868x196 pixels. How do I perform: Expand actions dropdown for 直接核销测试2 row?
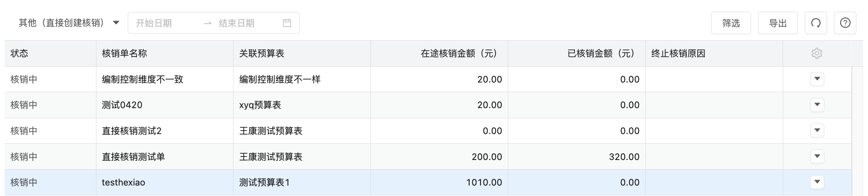tap(817, 131)
